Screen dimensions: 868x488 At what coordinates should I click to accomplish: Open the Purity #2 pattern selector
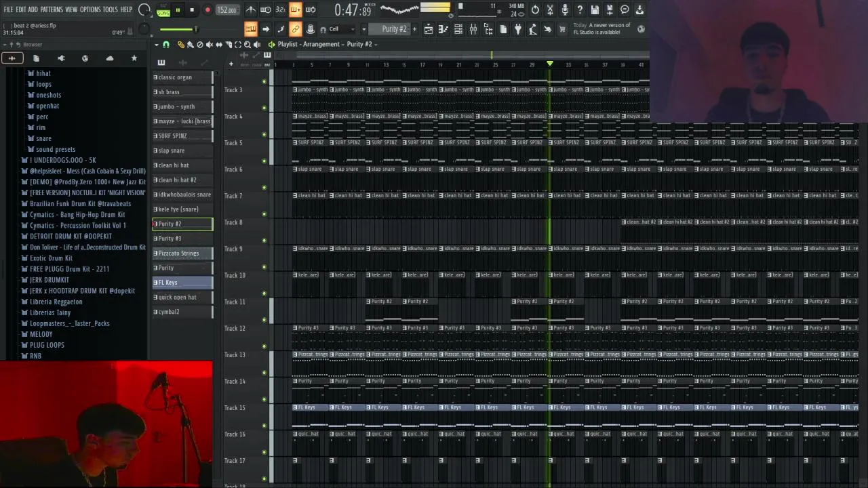point(390,29)
